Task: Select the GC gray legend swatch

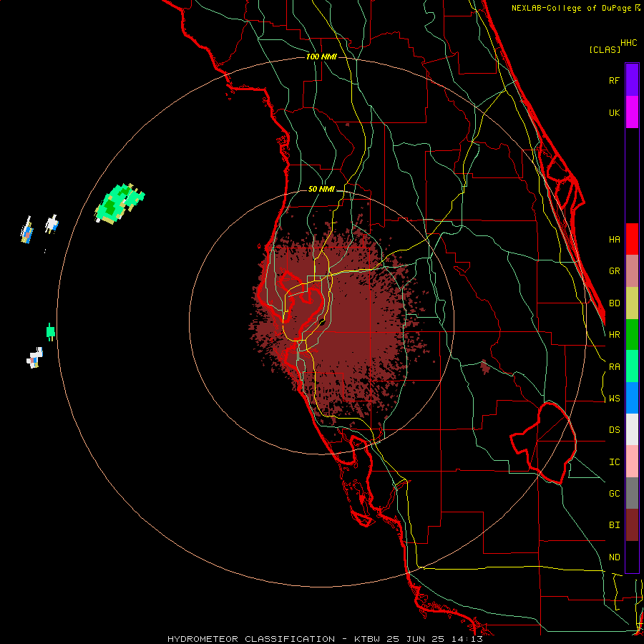Action: point(632,493)
